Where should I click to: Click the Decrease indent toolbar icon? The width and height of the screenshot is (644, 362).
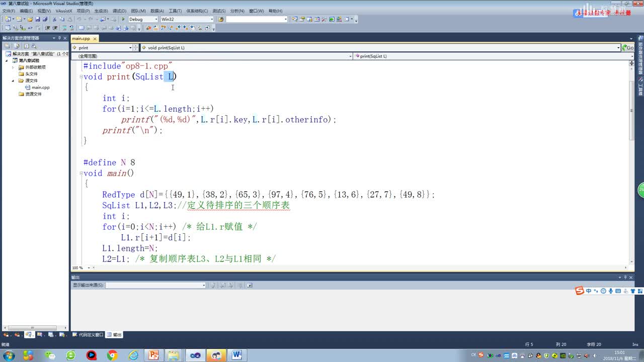47,28
